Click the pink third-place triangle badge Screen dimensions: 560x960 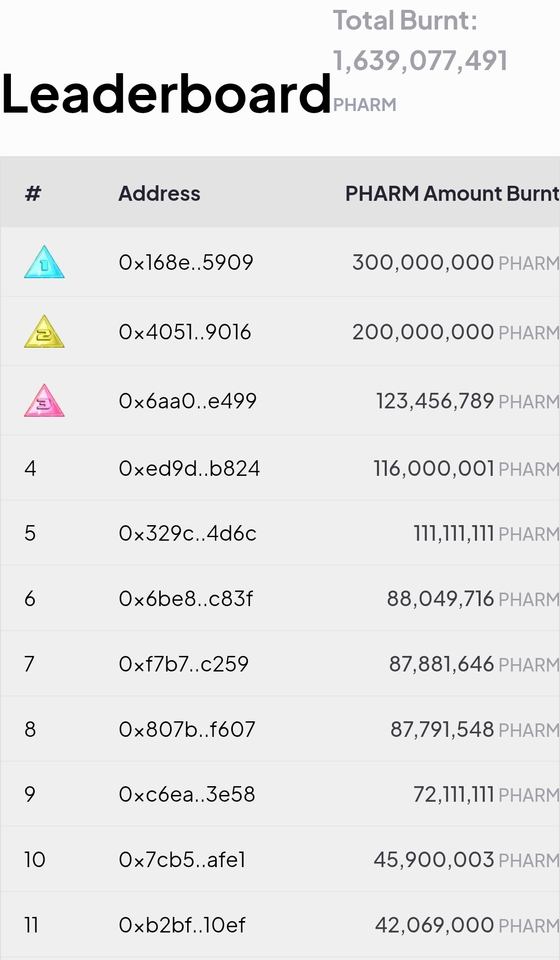pos(44,401)
